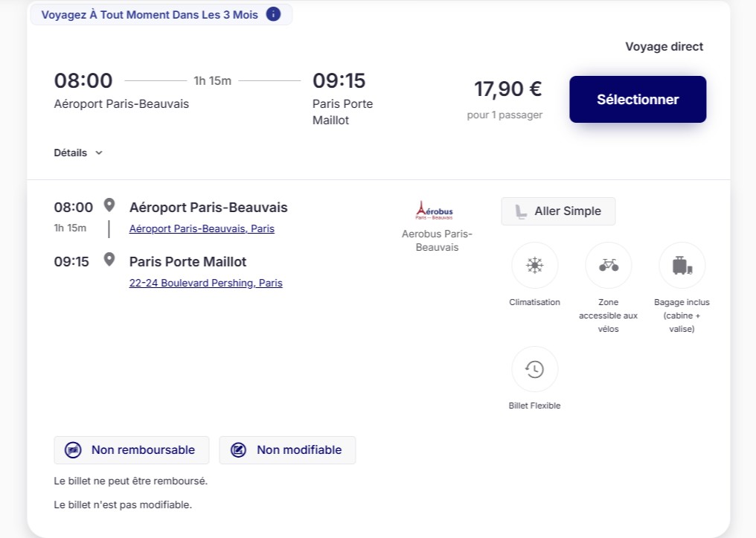This screenshot has width=756, height=538.
Task: Click the Voyagez À Tout Moment banner
Action: click(150, 15)
